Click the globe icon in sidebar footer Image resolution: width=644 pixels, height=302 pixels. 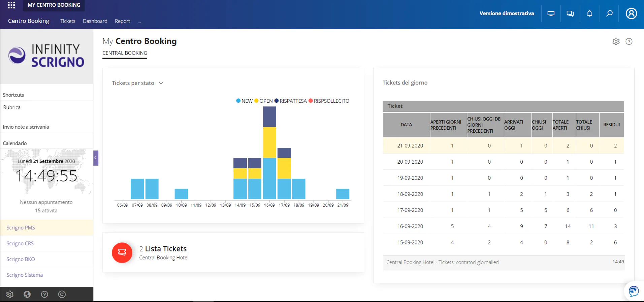(x=27, y=294)
